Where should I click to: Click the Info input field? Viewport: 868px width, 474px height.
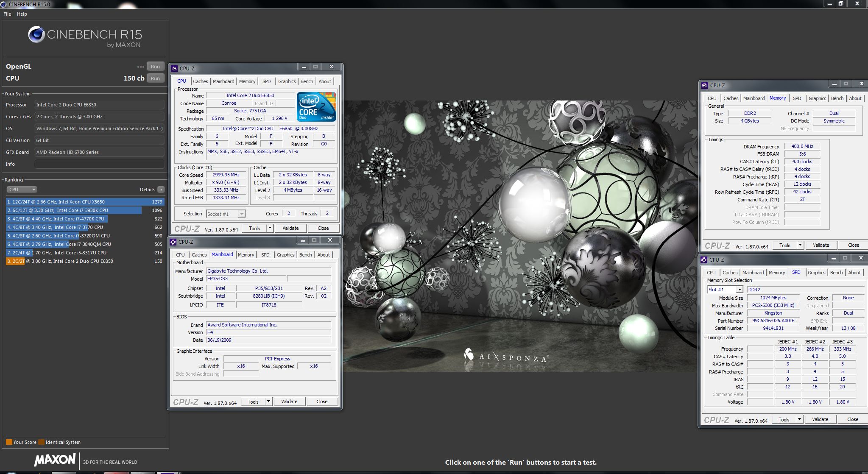[x=99, y=164]
